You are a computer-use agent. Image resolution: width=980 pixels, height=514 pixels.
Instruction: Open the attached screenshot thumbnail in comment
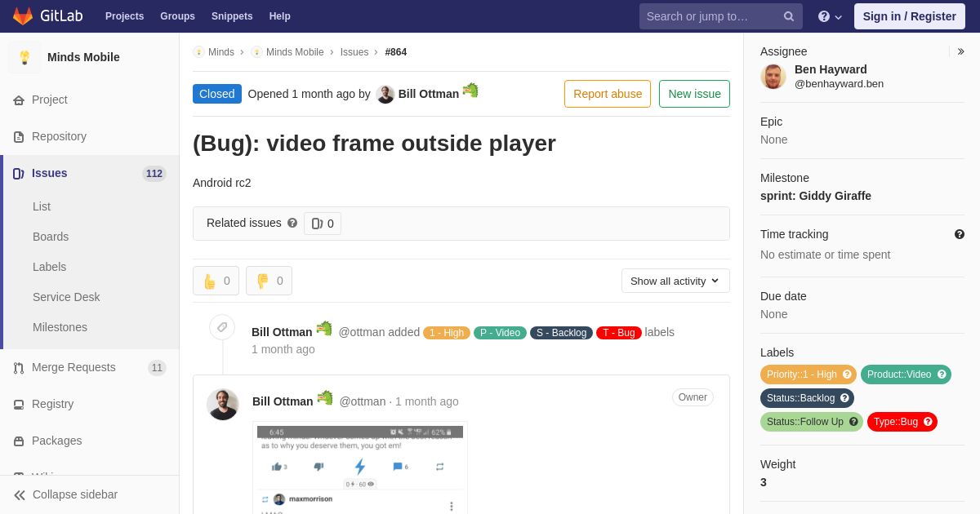360,469
